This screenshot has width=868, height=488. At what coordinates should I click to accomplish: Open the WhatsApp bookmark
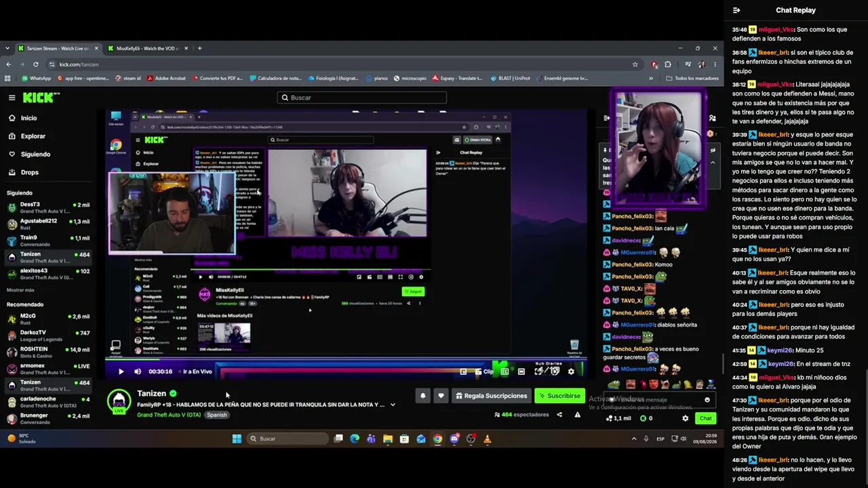point(36,78)
